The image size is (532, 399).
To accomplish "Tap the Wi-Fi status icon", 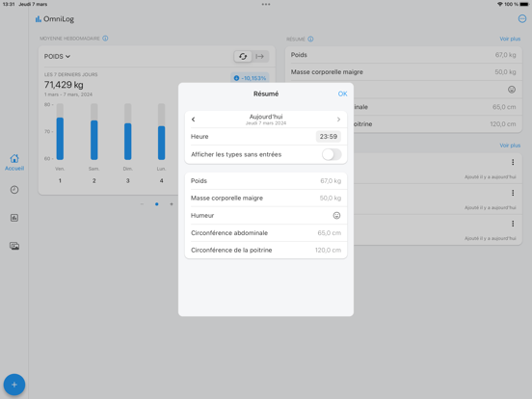I will 500,4.
